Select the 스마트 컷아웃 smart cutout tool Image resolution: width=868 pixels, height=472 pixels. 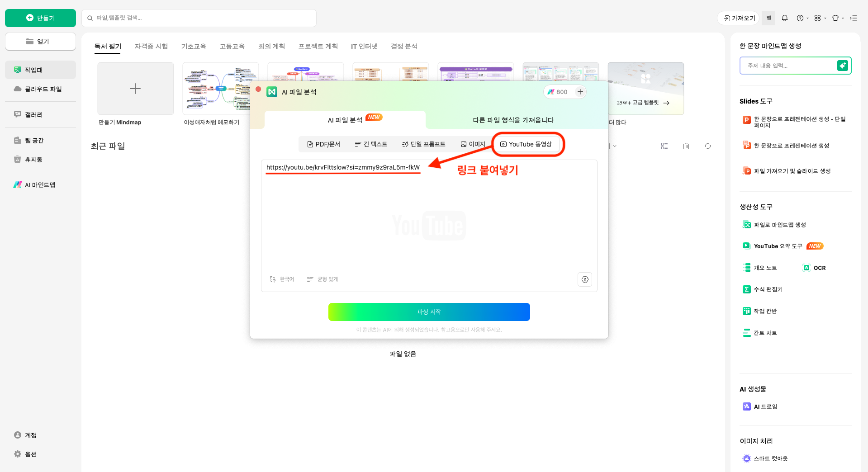click(x=771, y=458)
